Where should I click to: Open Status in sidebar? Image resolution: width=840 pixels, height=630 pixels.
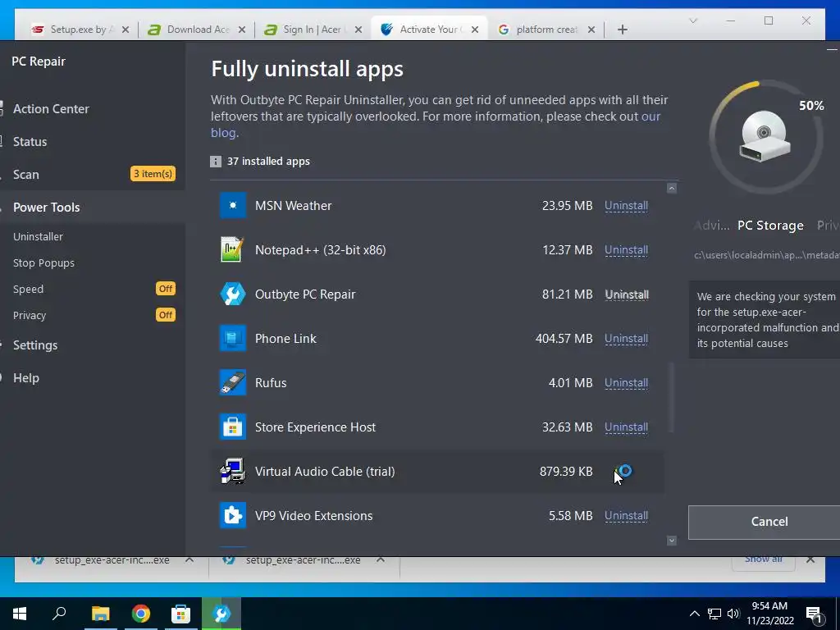[x=30, y=141]
